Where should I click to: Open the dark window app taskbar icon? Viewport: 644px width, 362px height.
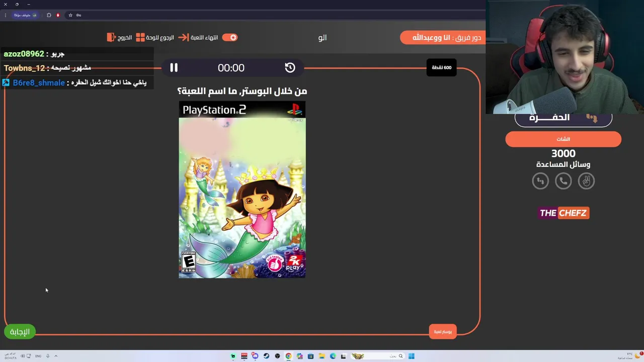[x=344, y=356]
